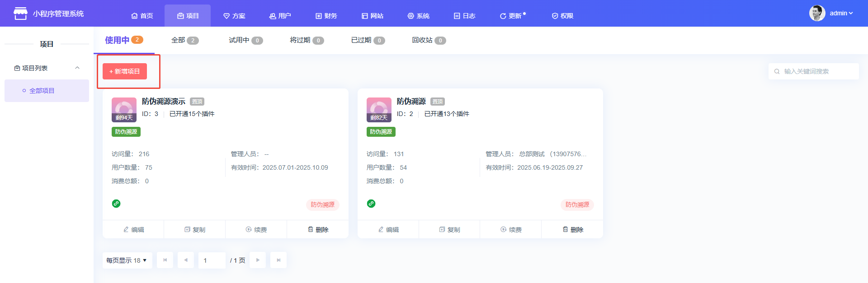Click the 防伪溯源演示 project thumbnail
This screenshot has width=868, height=283.
click(124, 109)
